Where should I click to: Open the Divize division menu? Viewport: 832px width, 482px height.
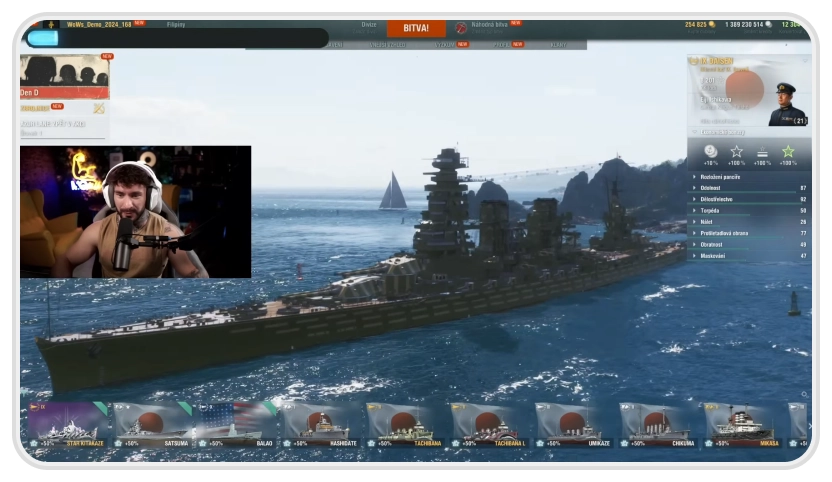tap(369, 25)
